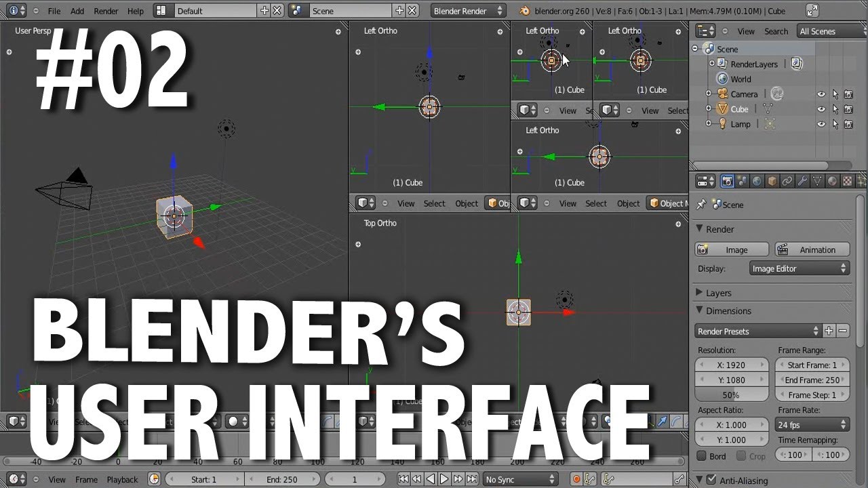Viewport: 868px width, 488px height.
Task: Open the World properties tab
Action: tap(757, 181)
